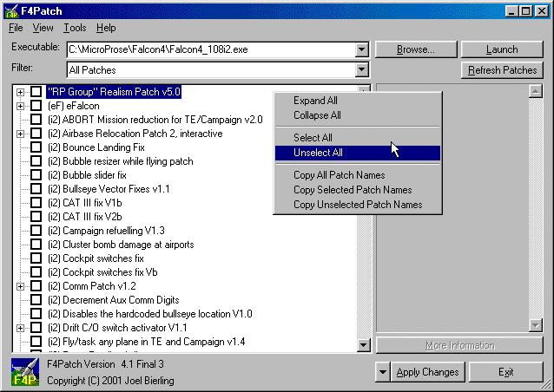Expand the "RP Group" Realism Patch node
The height and width of the screenshot is (392, 554).
pos(20,92)
